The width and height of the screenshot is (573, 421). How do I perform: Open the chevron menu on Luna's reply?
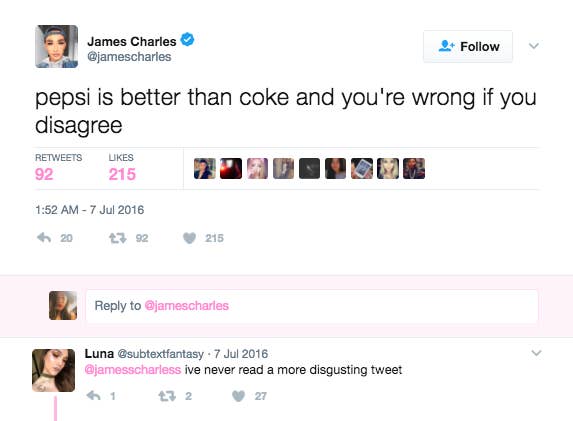coord(536,353)
